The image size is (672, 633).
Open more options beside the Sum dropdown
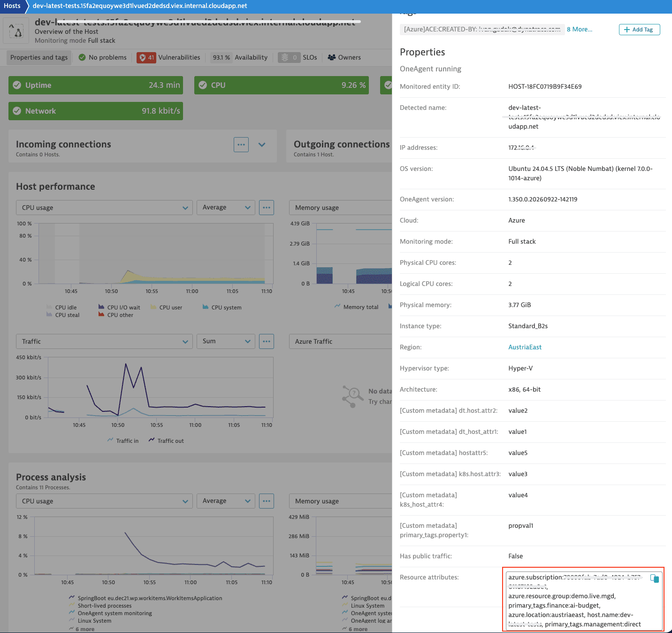tap(267, 341)
